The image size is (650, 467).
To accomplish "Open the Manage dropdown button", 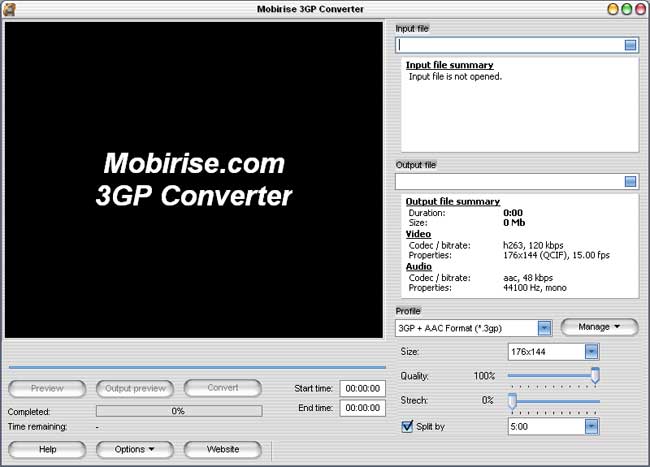I will click(599, 327).
